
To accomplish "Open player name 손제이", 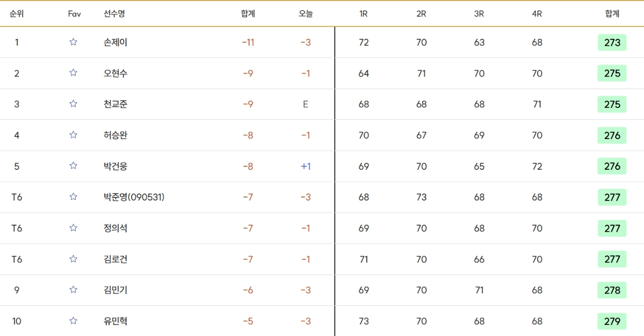I will click(x=115, y=42).
